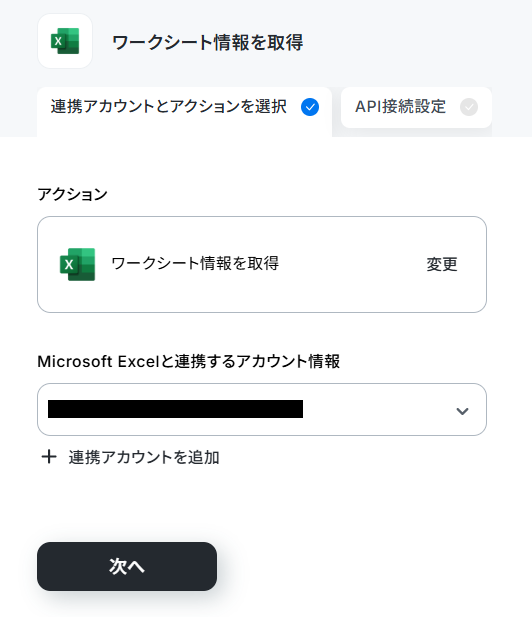This screenshot has width=532, height=617.
Task: Click the Microsoft Excelと連携するアカウント情報 label
Action: click(188, 361)
